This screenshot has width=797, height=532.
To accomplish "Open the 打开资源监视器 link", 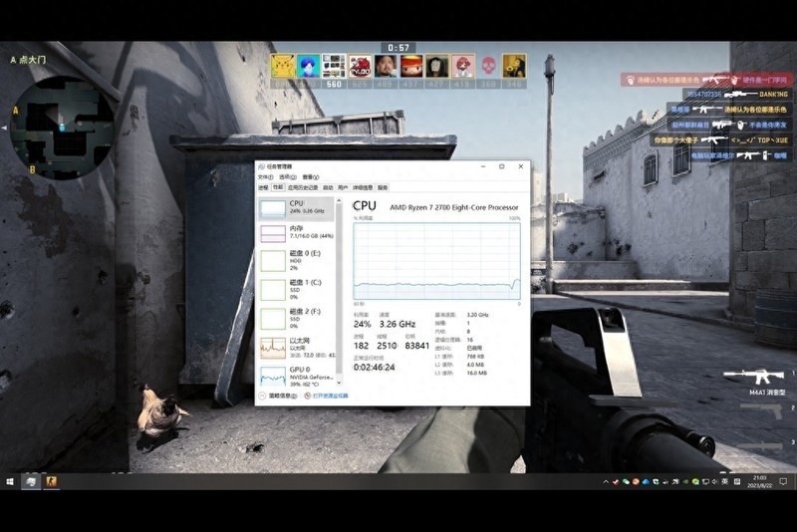I will pyautogui.click(x=327, y=396).
